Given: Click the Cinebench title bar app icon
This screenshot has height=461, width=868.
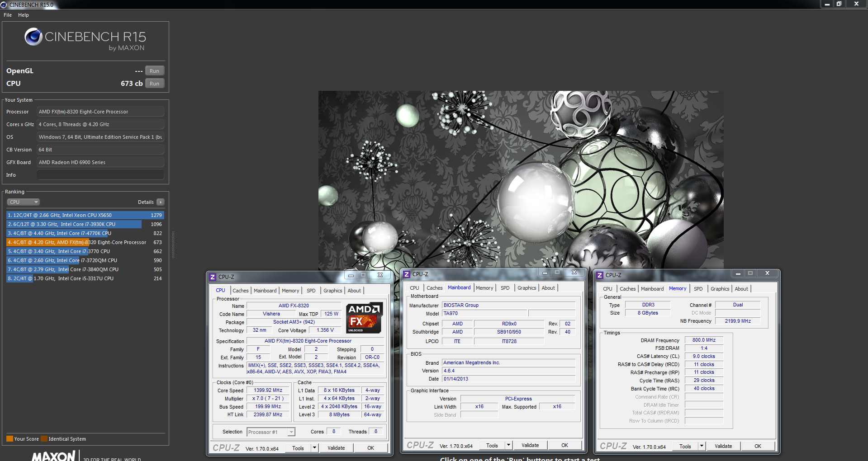Looking at the screenshot, I should [x=4, y=5].
